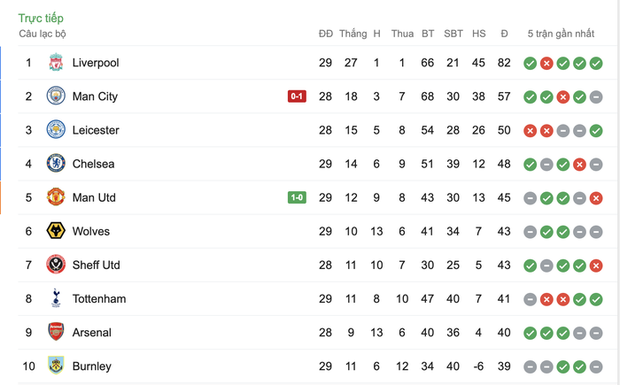Click the Arsenal club crest
Image resolution: width=620 pixels, height=385 pixels.
[56, 332]
